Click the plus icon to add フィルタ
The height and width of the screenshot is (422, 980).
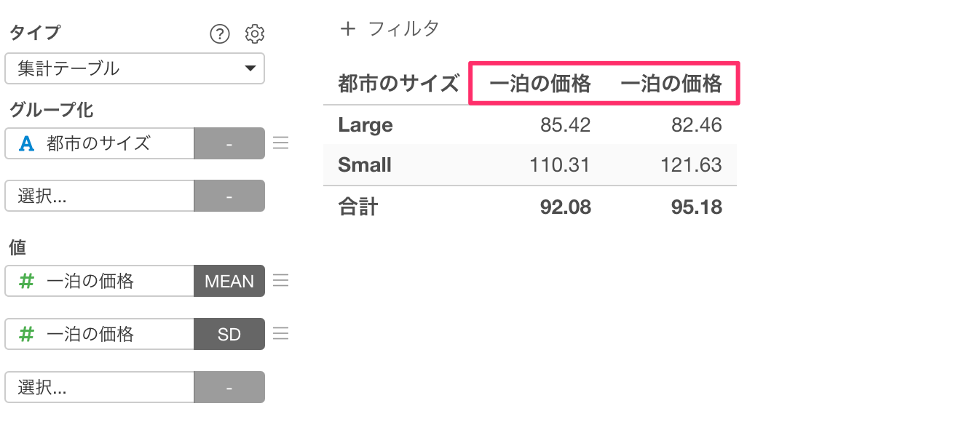click(348, 29)
